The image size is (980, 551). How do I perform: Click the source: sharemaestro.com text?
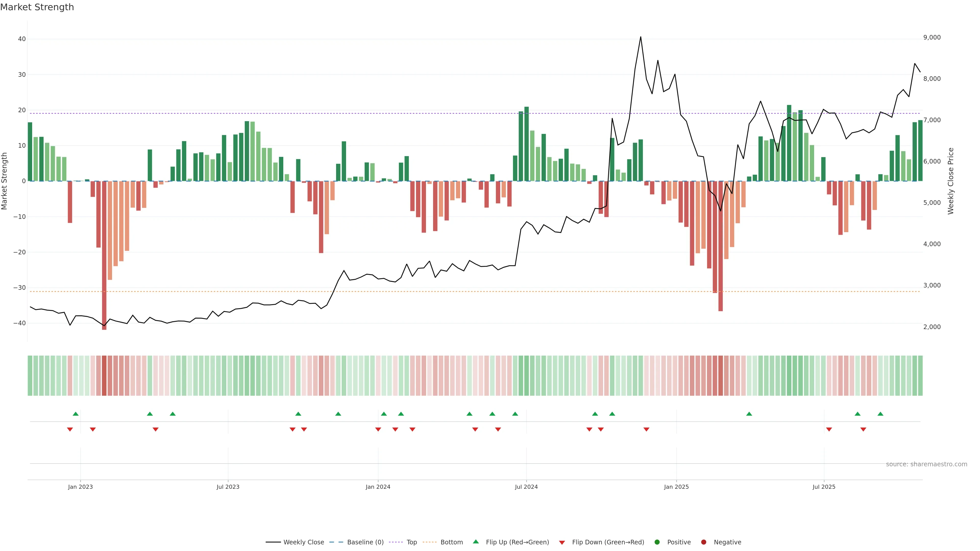click(926, 464)
